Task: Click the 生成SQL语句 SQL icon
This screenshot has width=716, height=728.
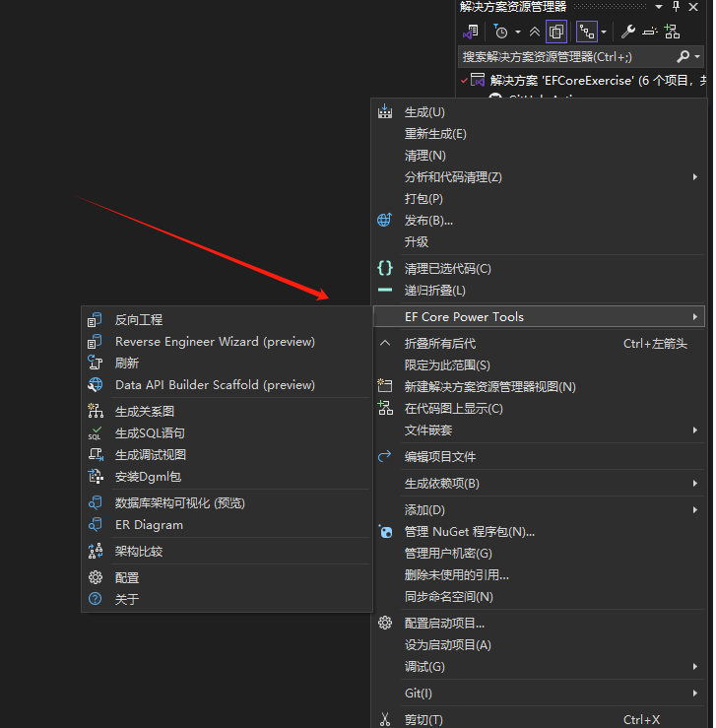Action: pyautogui.click(x=95, y=433)
